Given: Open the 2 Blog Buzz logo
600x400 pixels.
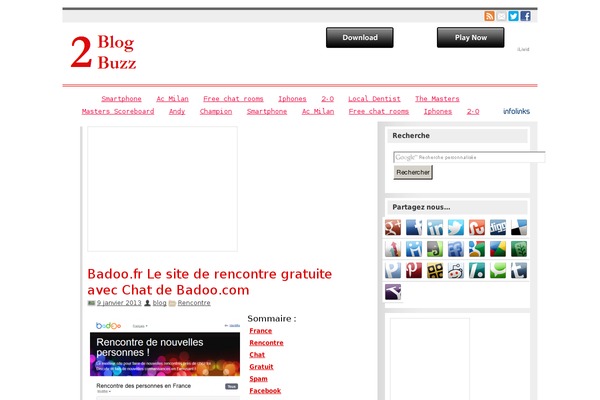Looking at the screenshot, I should [x=103, y=52].
